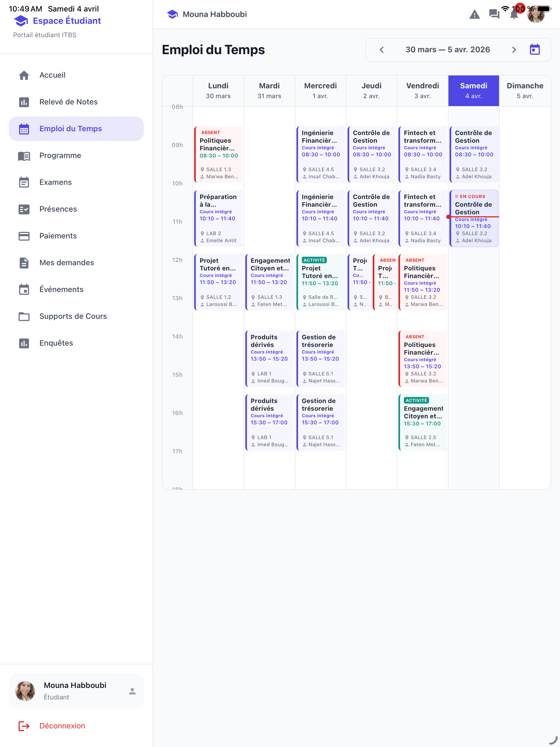Viewport: 560px width, 747px height.
Task: Open the Paiements menu item
Action: (x=76, y=236)
